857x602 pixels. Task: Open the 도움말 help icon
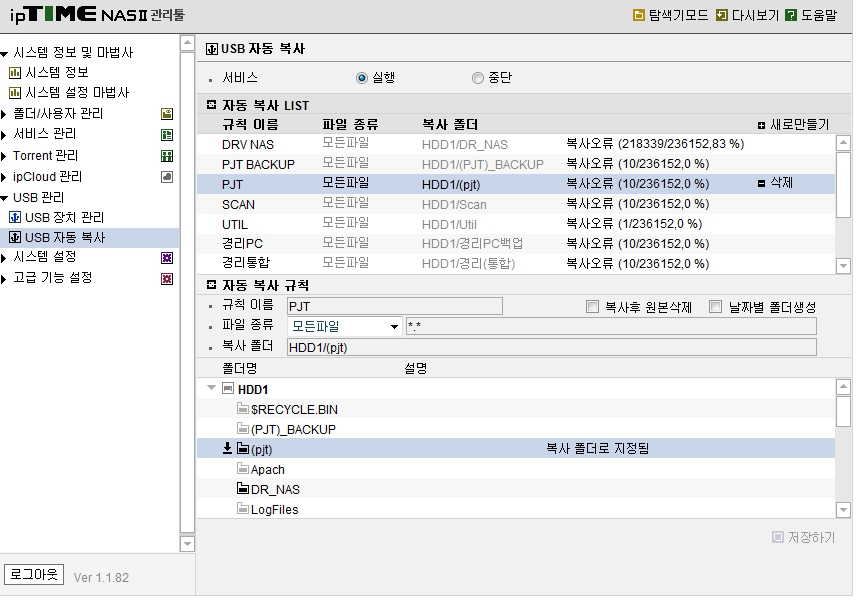click(790, 15)
